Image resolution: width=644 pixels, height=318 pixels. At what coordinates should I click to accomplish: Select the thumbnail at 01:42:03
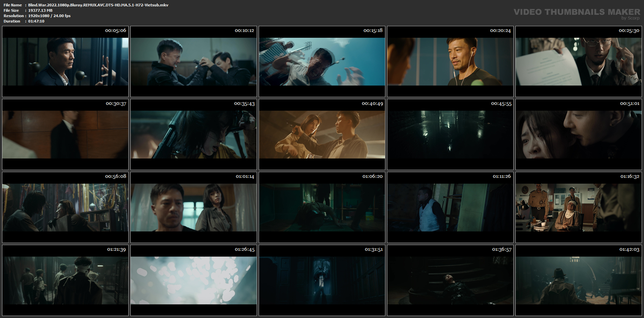(578, 280)
